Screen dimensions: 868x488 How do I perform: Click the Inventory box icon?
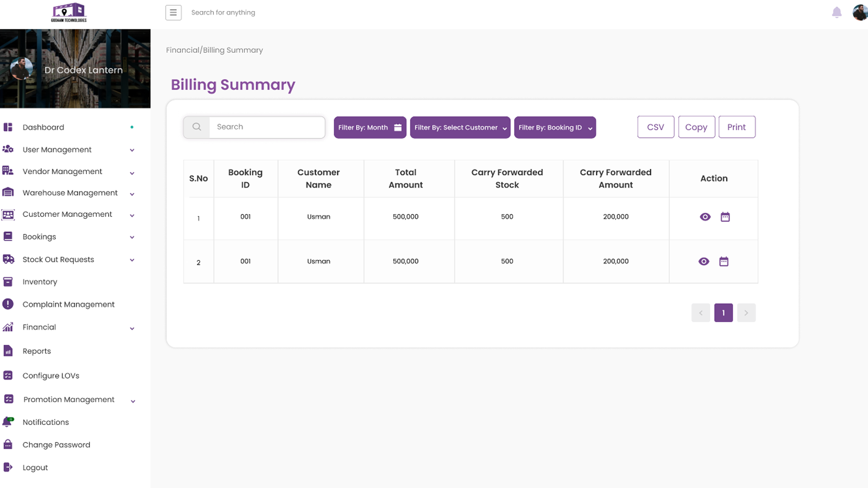[8, 282]
